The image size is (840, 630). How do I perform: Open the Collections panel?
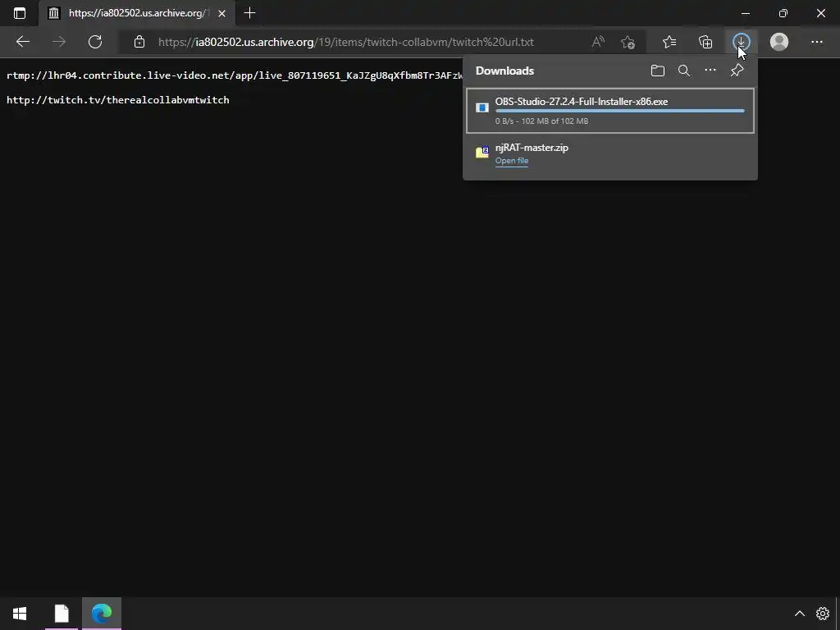705,42
